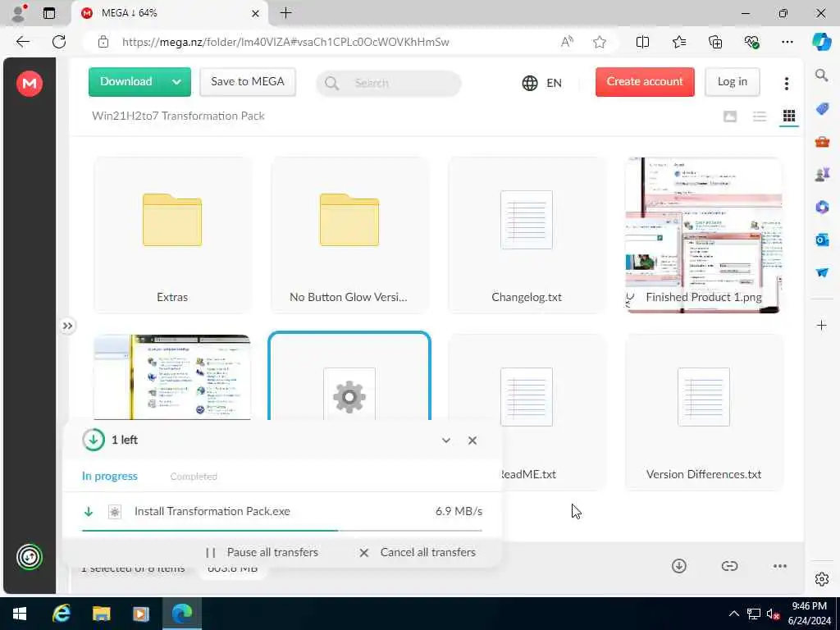Open new browser tab plus button

286,13
